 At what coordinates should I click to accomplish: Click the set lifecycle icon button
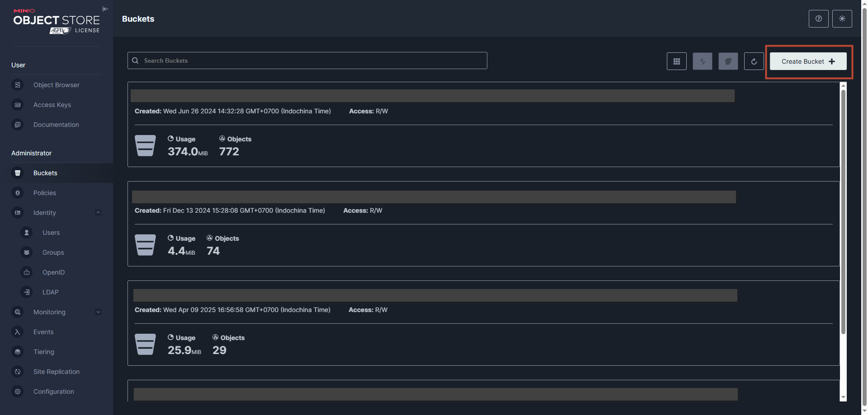(x=728, y=61)
